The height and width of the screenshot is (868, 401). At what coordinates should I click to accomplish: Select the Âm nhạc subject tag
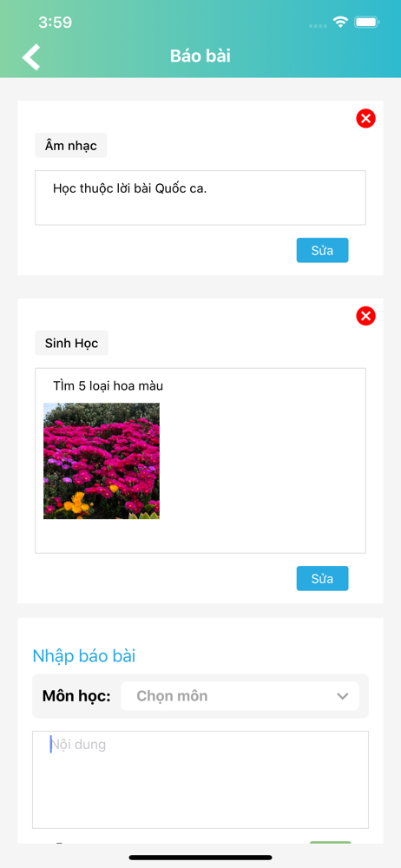[x=71, y=146]
